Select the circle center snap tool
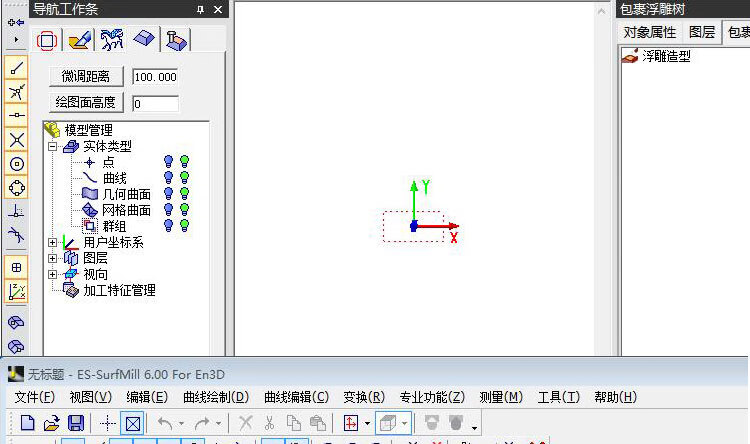Image resolution: width=750 pixels, height=444 pixels. pyautogui.click(x=17, y=164)
